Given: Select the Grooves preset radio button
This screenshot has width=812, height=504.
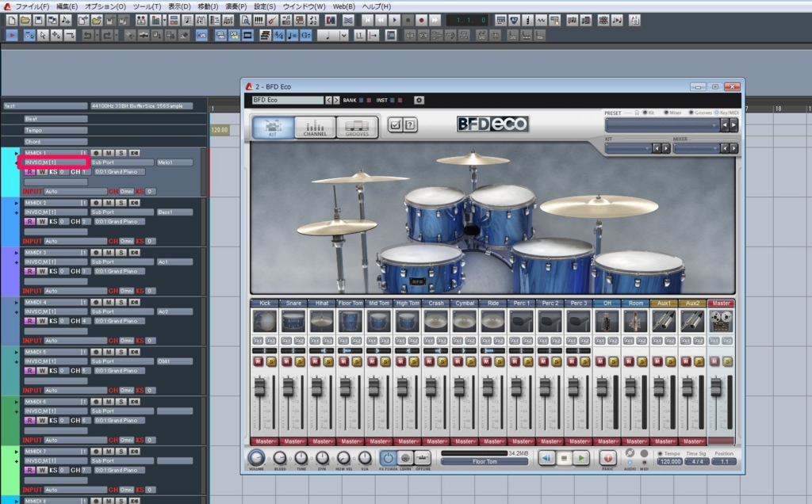Looking at the screenshot, I should click(x=691, y=113).
